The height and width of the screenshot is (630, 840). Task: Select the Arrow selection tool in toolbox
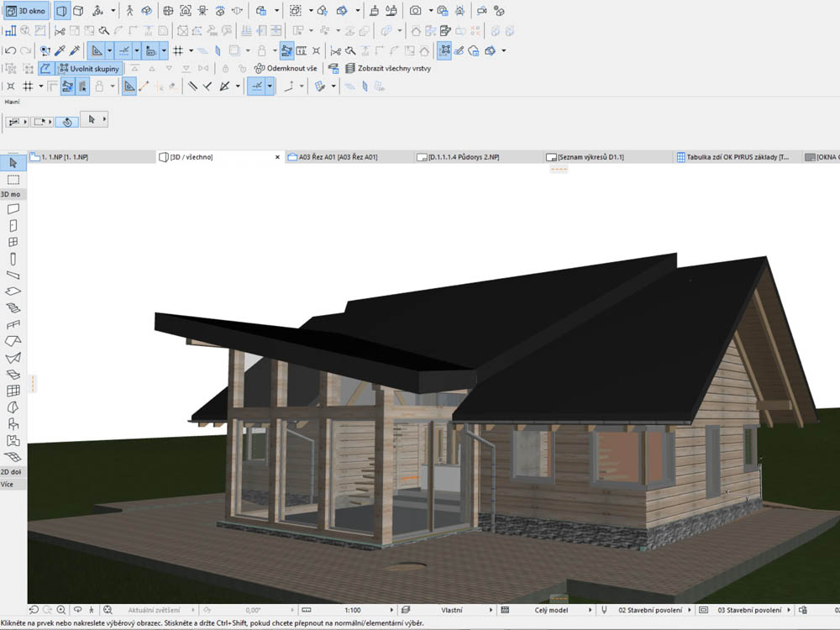point(13,163)
